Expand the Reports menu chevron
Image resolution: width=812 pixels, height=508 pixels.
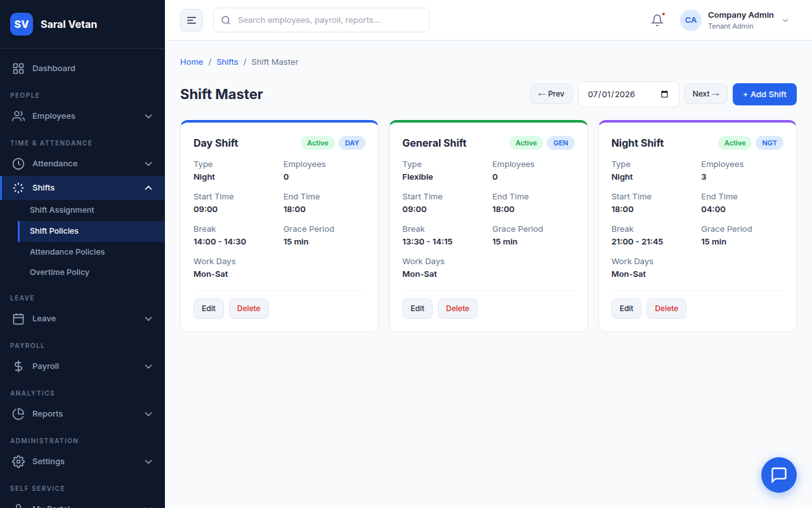pos(148,414)
